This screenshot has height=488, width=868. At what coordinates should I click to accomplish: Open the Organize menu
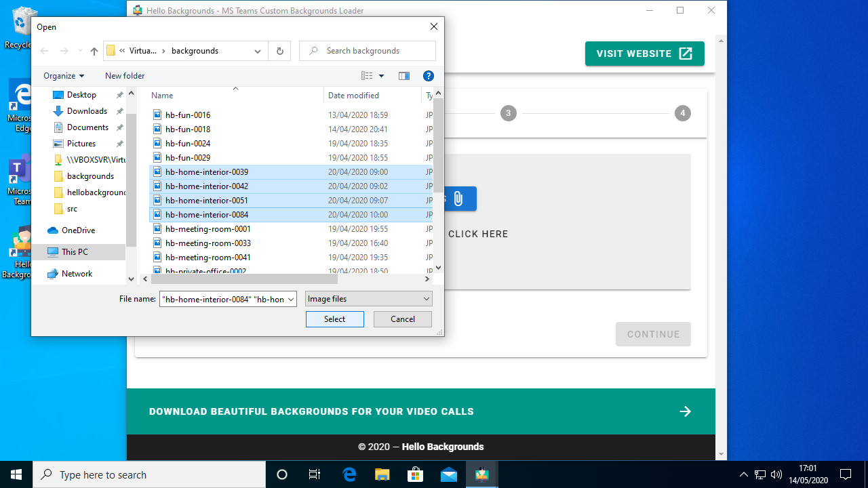tap(64, 76)
